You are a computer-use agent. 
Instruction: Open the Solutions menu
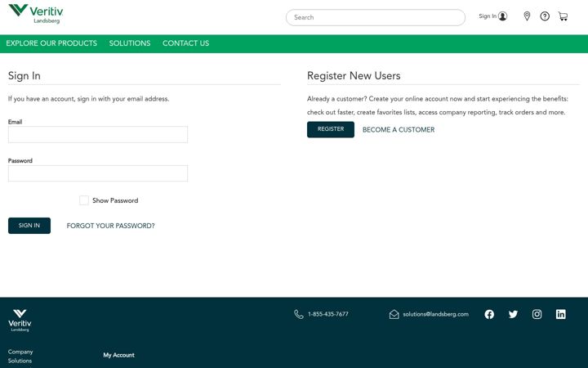click(130, 43)
